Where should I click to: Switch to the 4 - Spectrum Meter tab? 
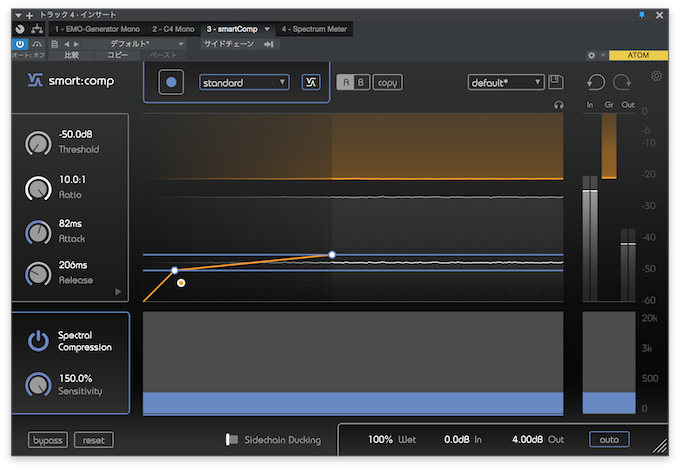point(314,29)
